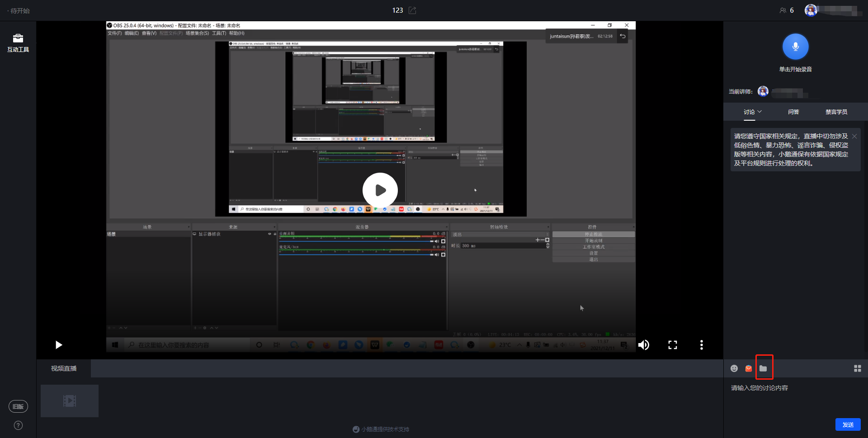This screenshot has width=868, height=438.
Task: Click the edit icon beside title 123
Action: click(x=412, y=10)
